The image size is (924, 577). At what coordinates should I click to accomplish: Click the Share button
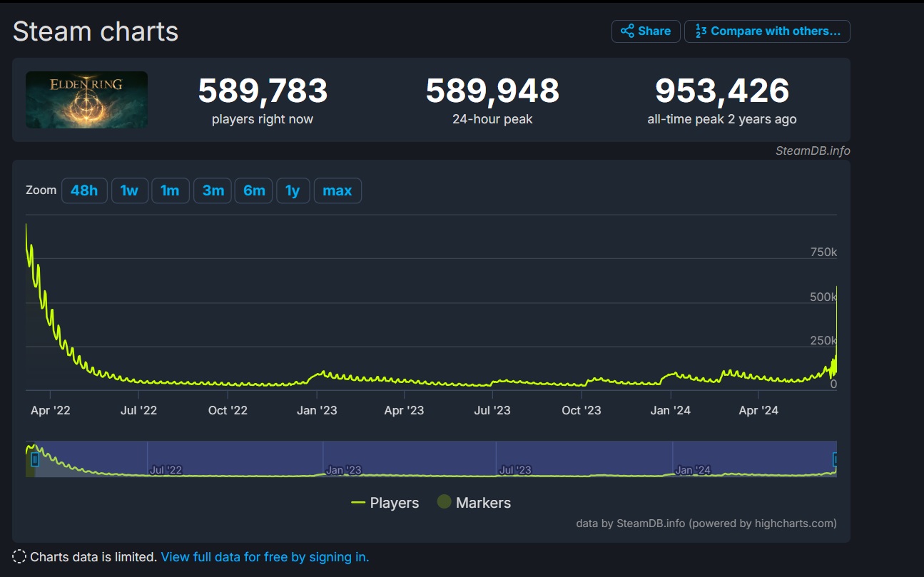pos(645,31)
